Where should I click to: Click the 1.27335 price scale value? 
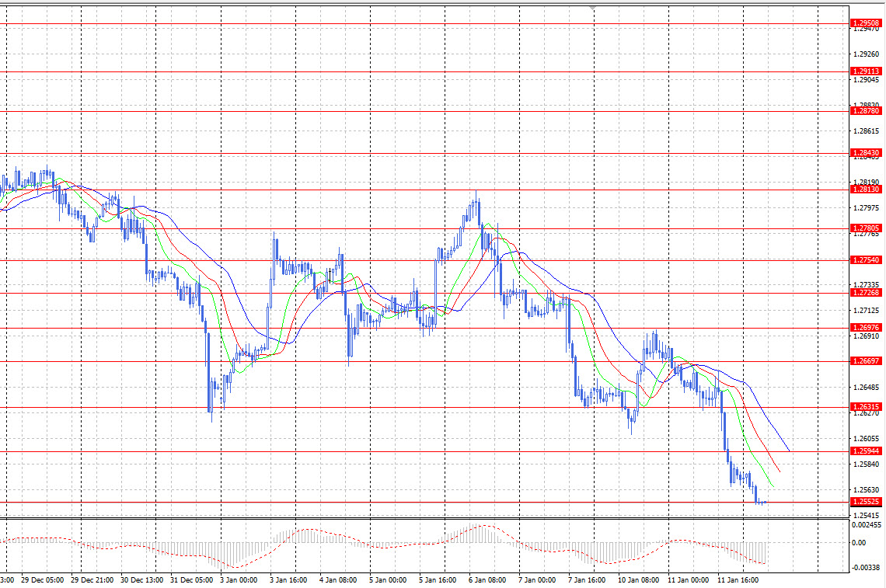[867, 285]
